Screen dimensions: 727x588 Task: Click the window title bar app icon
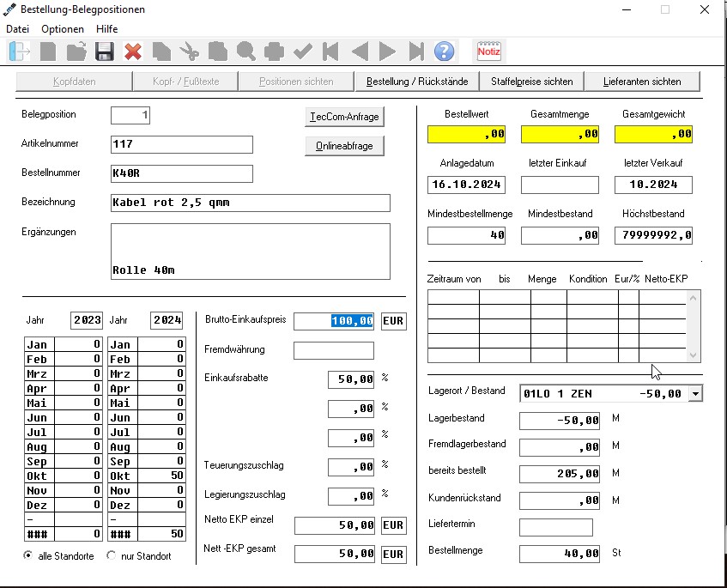pos(9,9)
